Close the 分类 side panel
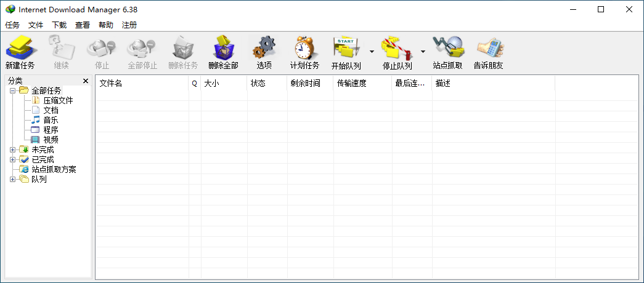The width and height of the screenshot is (644, 283). tap(86, 81)
